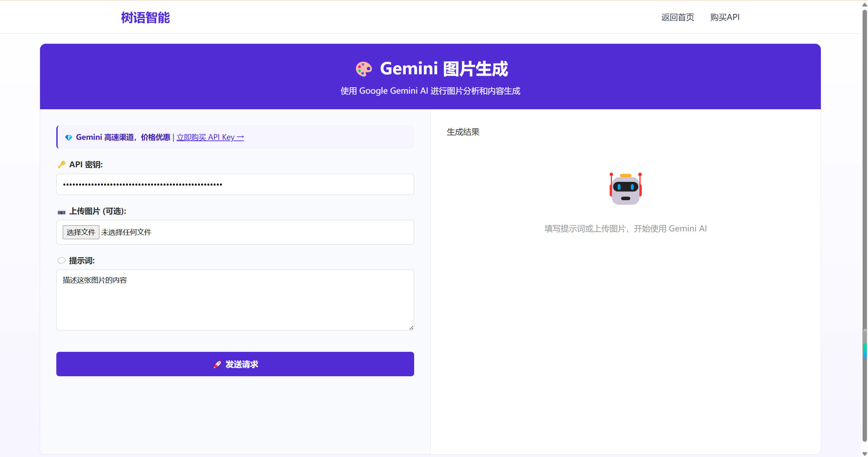Click inside the API key password field
The image size is (868, 457).
[235, 184]
